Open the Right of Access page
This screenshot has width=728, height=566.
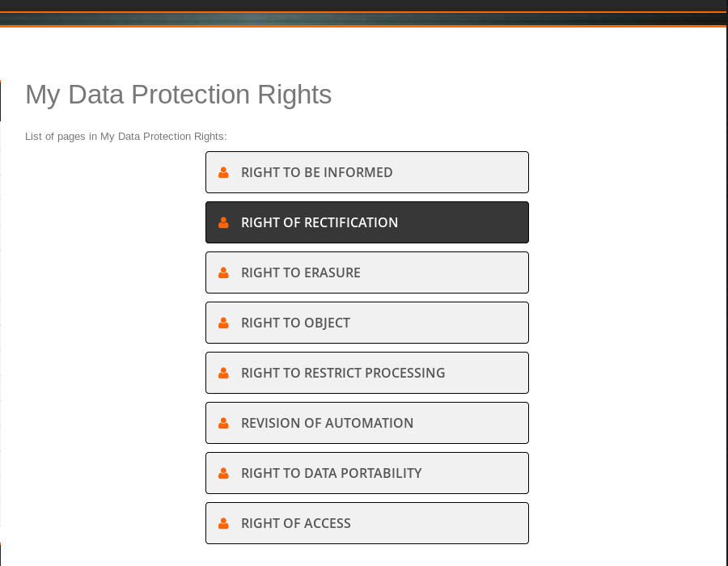coord(366,523)
